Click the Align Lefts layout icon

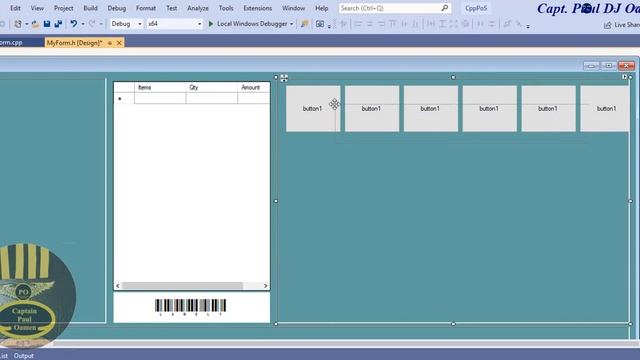(x=358, y=24)
